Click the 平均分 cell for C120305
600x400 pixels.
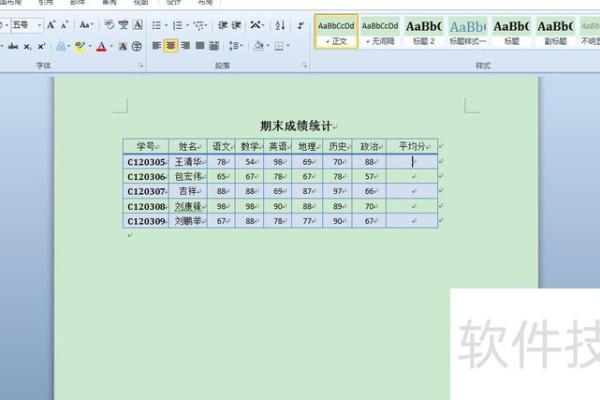(412, 162)
